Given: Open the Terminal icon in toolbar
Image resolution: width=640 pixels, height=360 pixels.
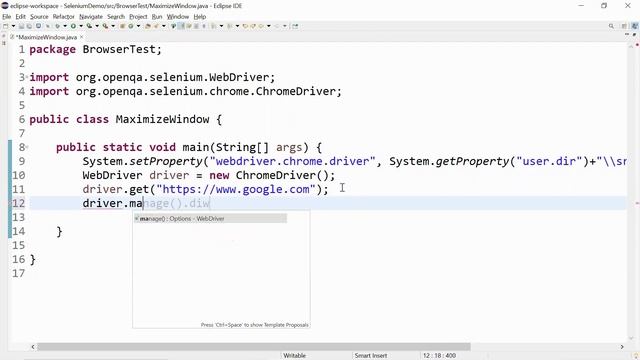Looking at the screenshot, I should coord(38,26).
